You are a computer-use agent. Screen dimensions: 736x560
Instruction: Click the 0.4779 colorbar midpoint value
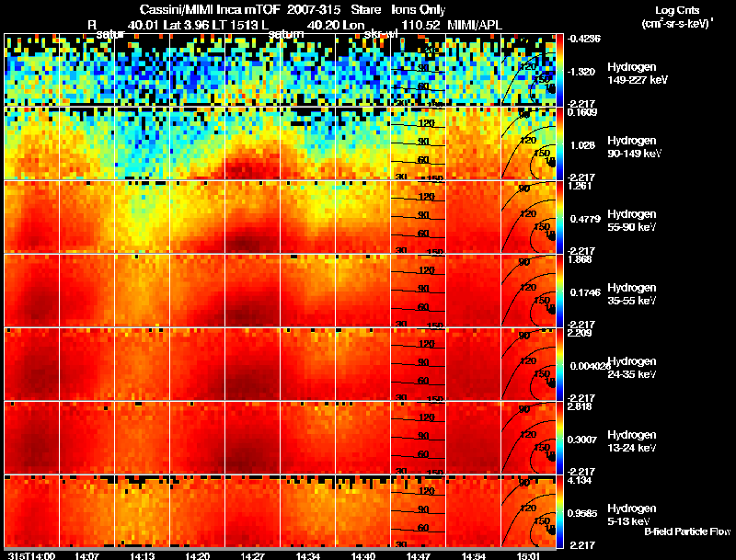click(585, 219)
